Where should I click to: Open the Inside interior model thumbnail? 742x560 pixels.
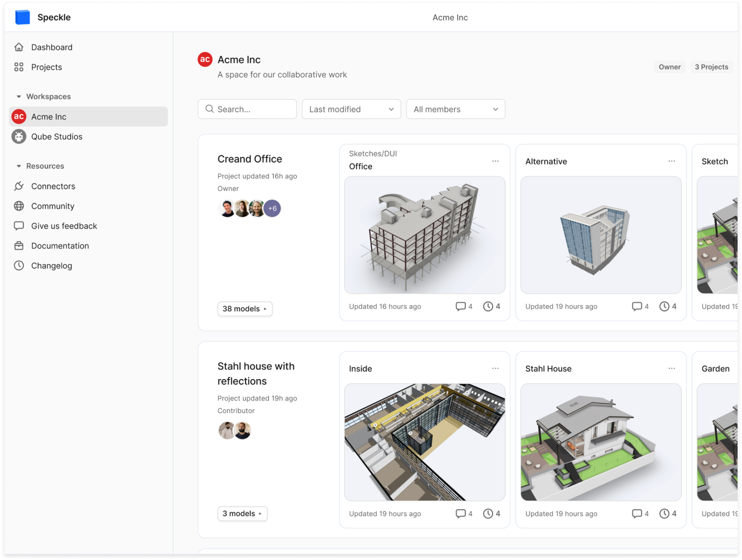pyautogui.click(x=425, y=442)
